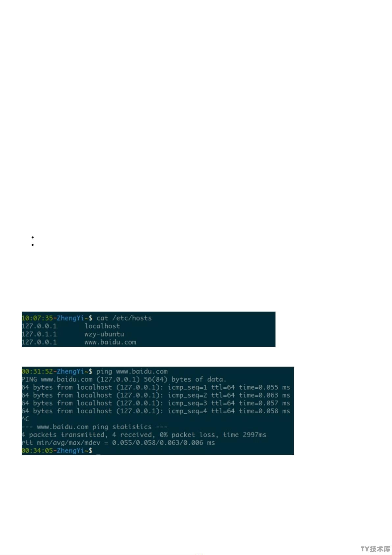Viewport: 392px width, 555px height.
Task: Click the hosts file terminal screenshot
Action: 148,329
